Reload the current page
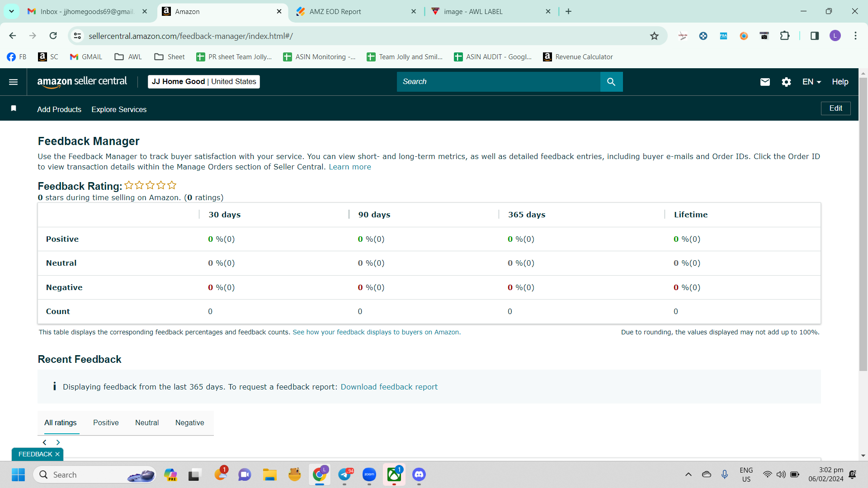The image size is (868, 488). [x=53, y=36]
